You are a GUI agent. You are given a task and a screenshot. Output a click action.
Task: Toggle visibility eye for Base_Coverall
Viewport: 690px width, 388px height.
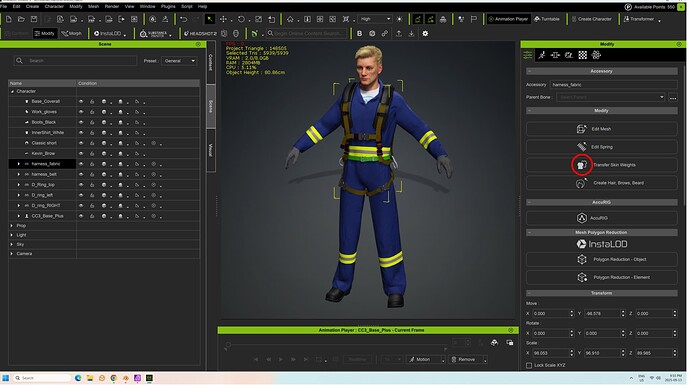(81, 102)
